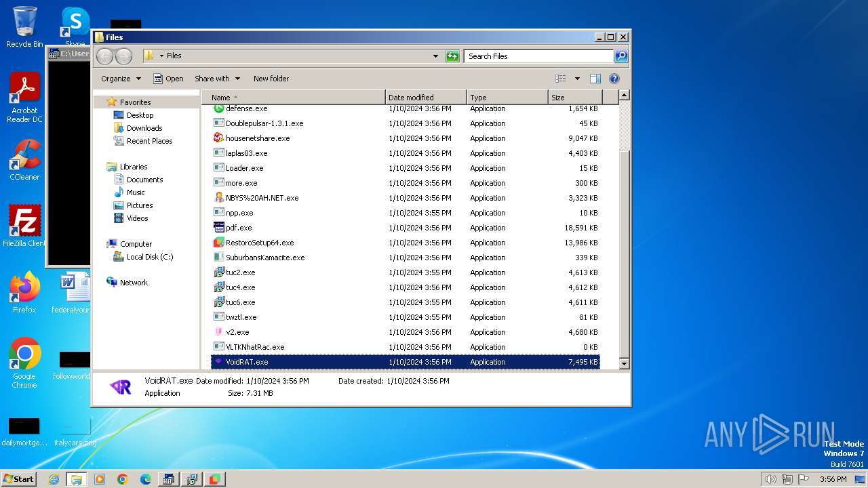The image size is (868, 488).
Task: Launch Acrobat Reader DC from the desktop
Action: click(x=24, y=98)
